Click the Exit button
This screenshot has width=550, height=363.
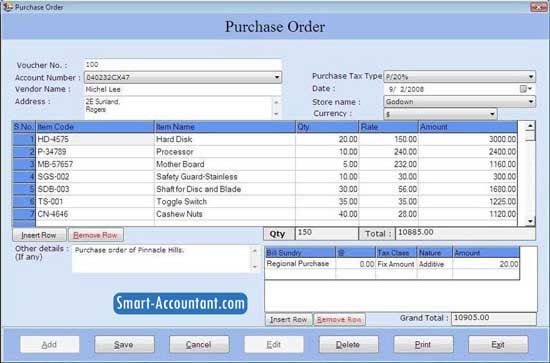(x=498, y=344)
